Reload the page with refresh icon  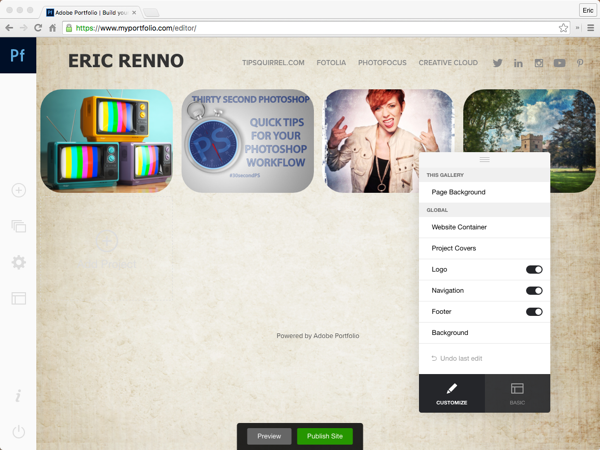pos(38,28)
